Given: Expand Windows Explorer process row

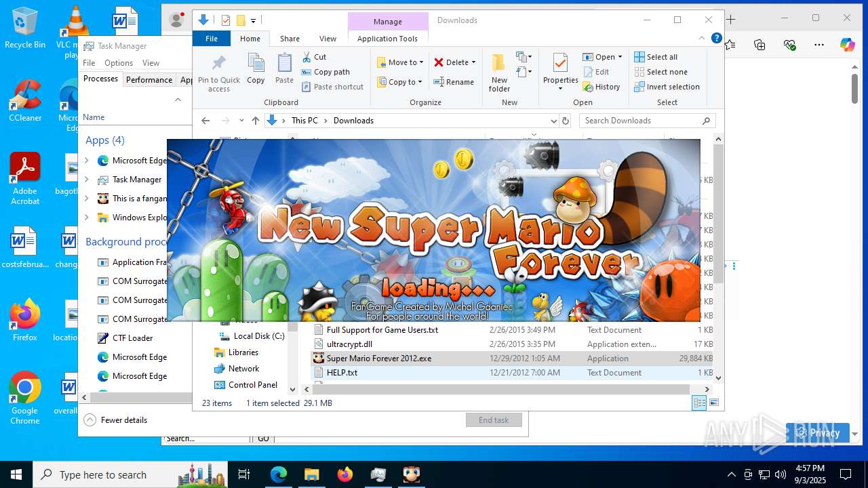Looking at the screenshot, I should (86, 218).
